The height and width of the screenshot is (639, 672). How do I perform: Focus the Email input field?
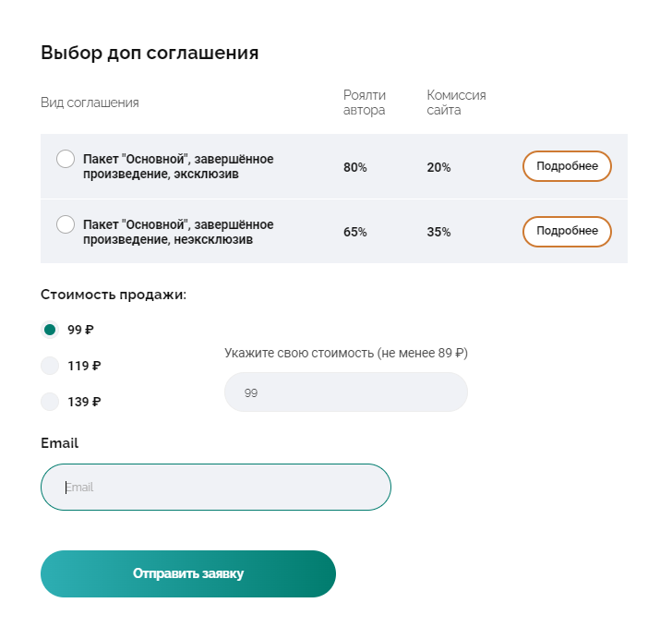[216, 487]
